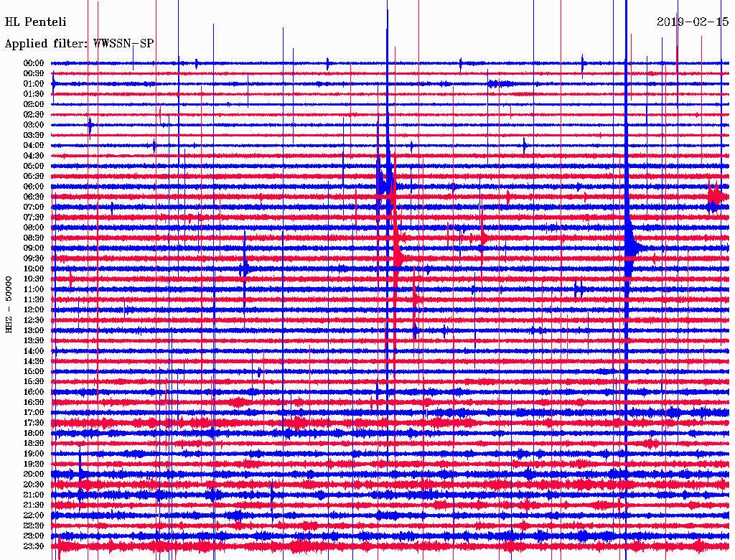Select the 06:00 time label

pyautogui.click(x=34, y=187)
